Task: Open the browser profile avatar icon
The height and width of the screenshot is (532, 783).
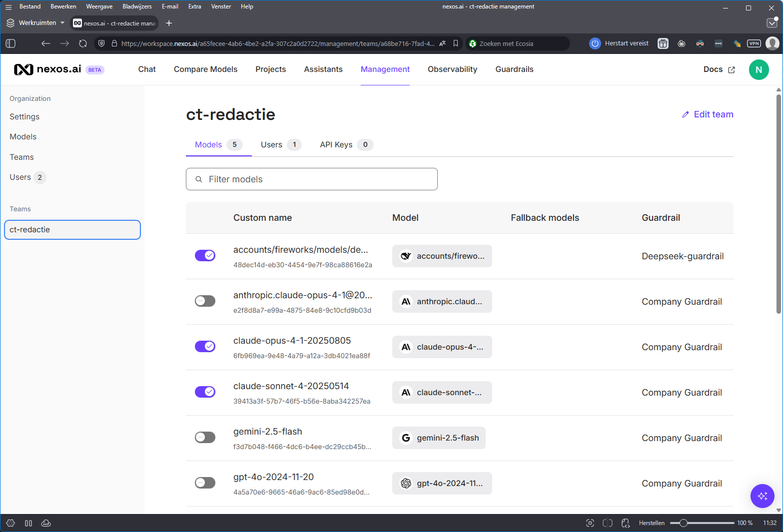Action: [x=773, y=43]
